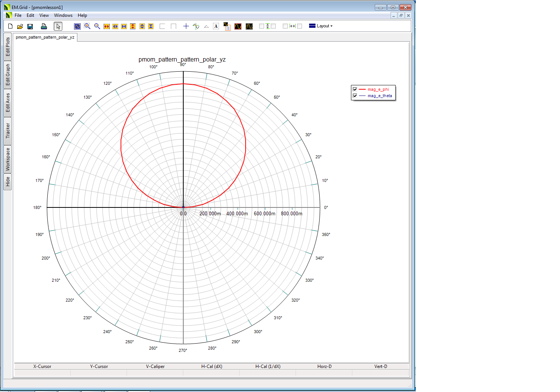Open the Windows menu

63,15
